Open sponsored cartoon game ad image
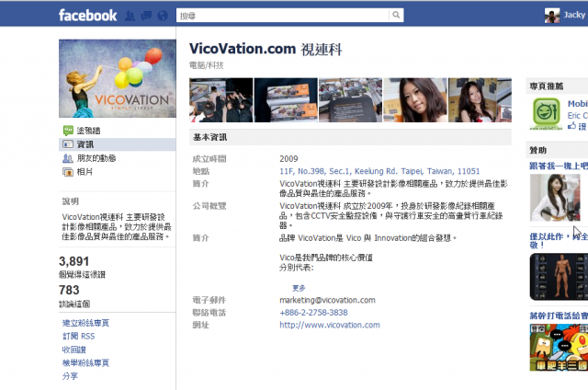This screenshot has height=390, width=588. [559, 348]
